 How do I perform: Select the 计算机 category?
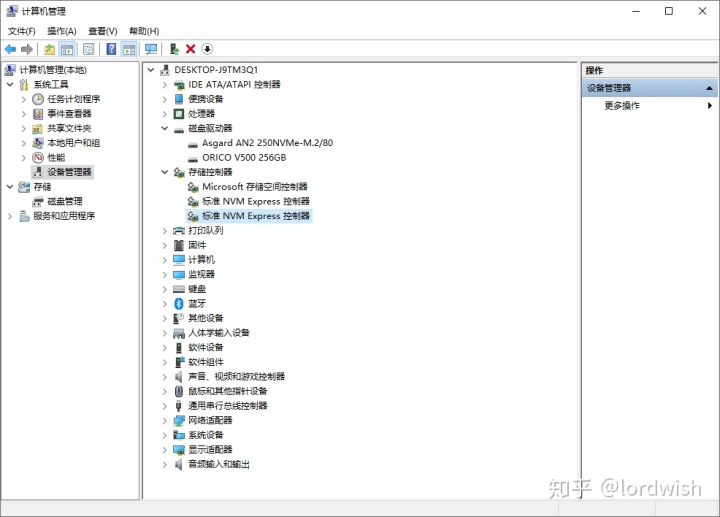pyautogui.click(x=202, y=260)
